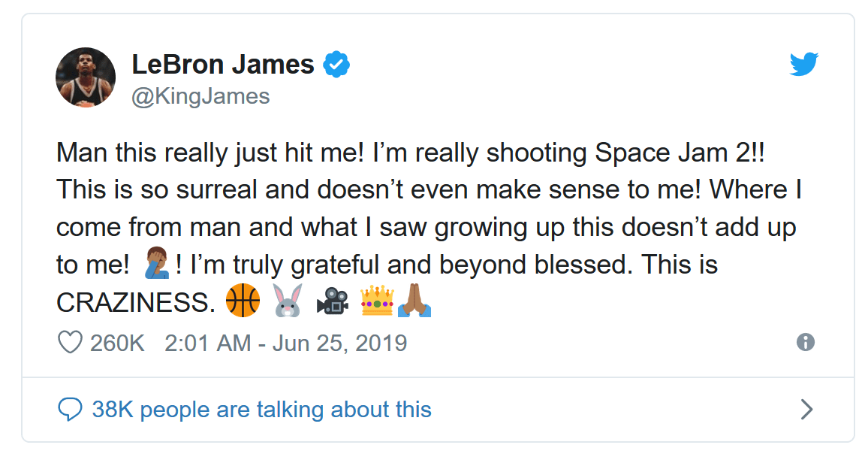The height and width of the screenshot is (454, 868).
Task: Click the info icon in the bottom right
Action: click(807, 344)
